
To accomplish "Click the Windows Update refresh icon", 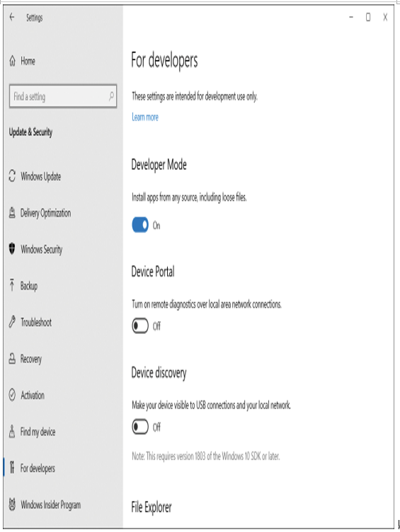I will [12, 175].
